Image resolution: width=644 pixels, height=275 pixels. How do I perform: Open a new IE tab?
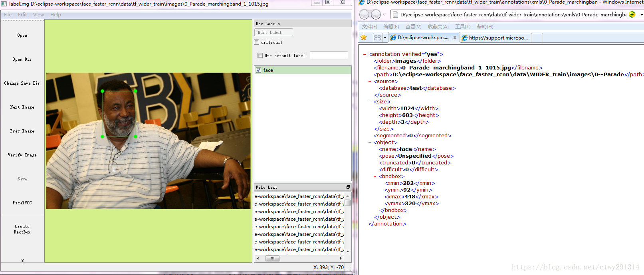pyautogui.click(x=537, y=38)
